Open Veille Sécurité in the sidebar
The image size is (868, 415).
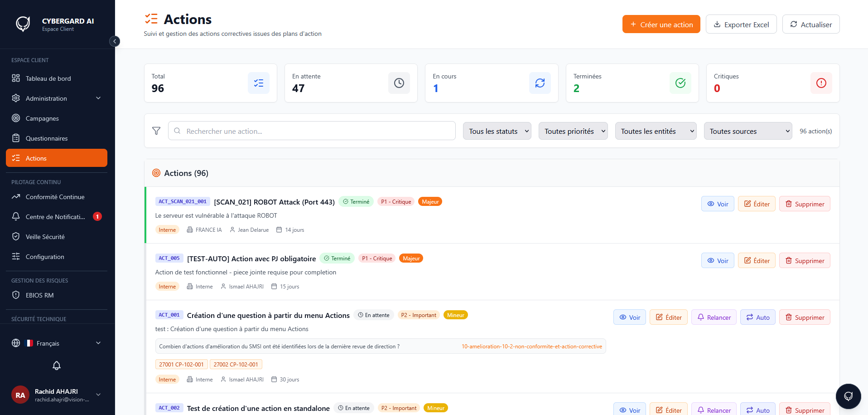click(57, 237)
